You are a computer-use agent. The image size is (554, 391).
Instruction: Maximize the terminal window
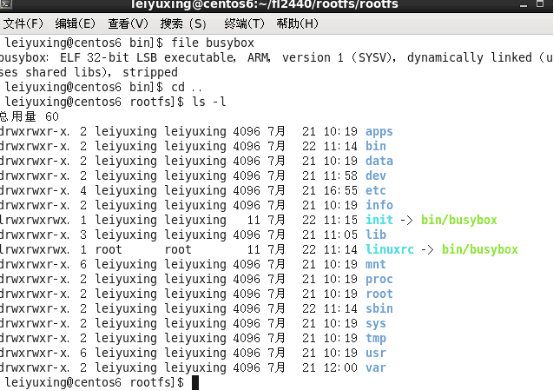[x=540, y=4]
